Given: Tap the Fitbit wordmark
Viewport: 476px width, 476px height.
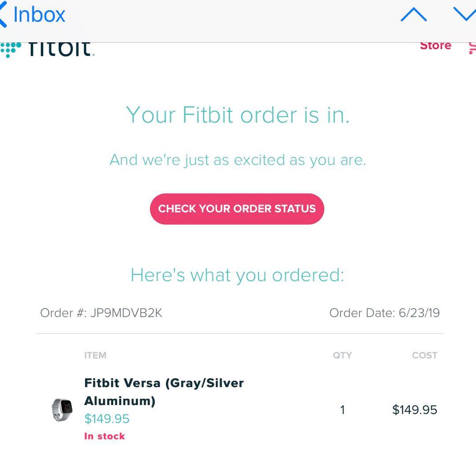Looking at the screenshot, I should tap(60, 48).
